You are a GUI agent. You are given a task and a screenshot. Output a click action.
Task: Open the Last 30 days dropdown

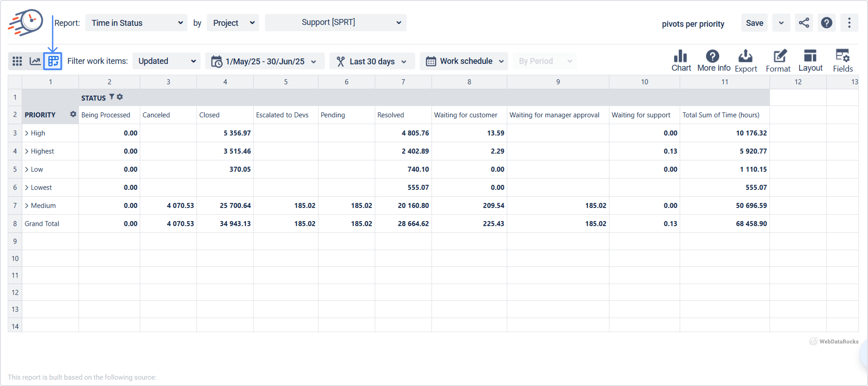[372, 61]
